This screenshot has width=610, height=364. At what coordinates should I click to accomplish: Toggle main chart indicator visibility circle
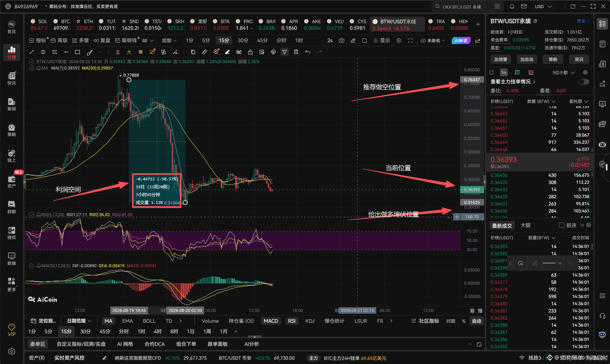pos(31,62)
